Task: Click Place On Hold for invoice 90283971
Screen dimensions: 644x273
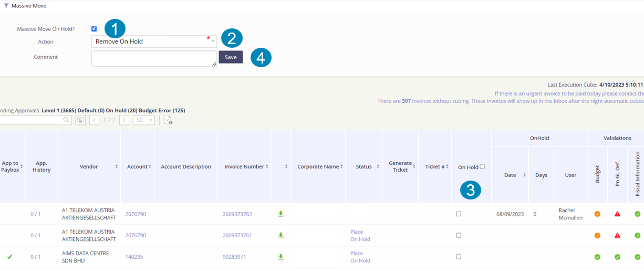Action: coord(360,257)
